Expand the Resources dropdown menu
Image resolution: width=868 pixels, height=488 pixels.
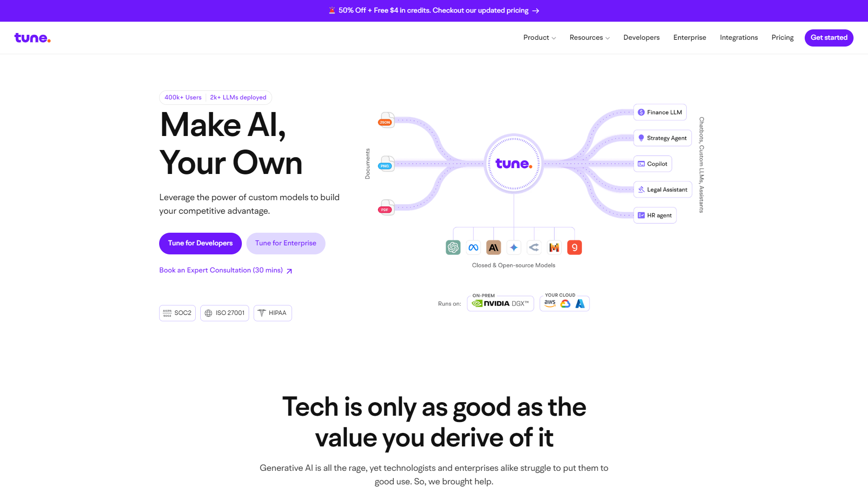590,37
